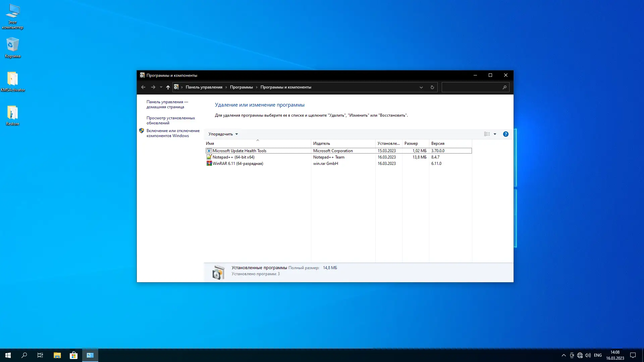The image size is (644, 362).
Task: Click the up arrow navigation icon
Action: coord(168,87)
